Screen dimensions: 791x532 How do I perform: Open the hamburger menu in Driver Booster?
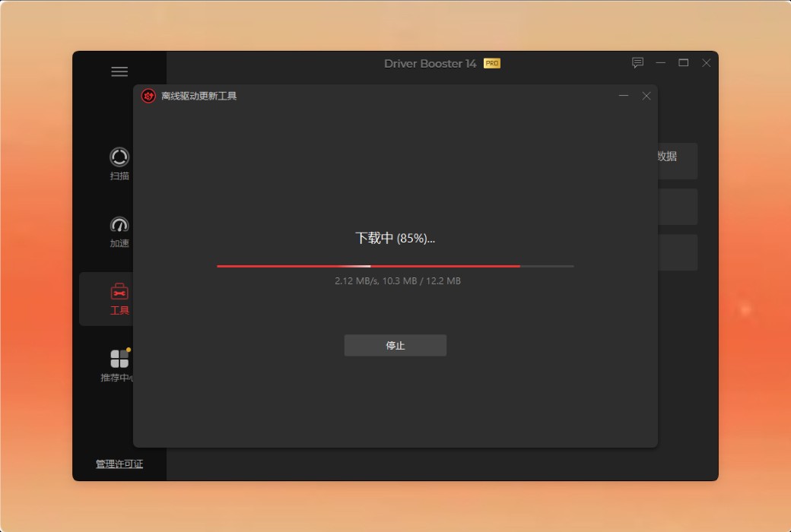(x=119, y=71)
